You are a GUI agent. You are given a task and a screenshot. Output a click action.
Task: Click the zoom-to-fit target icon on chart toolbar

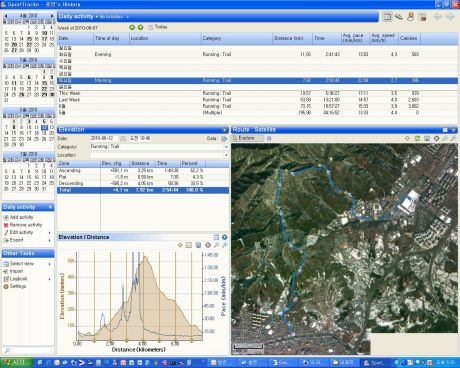click(208, 245)
